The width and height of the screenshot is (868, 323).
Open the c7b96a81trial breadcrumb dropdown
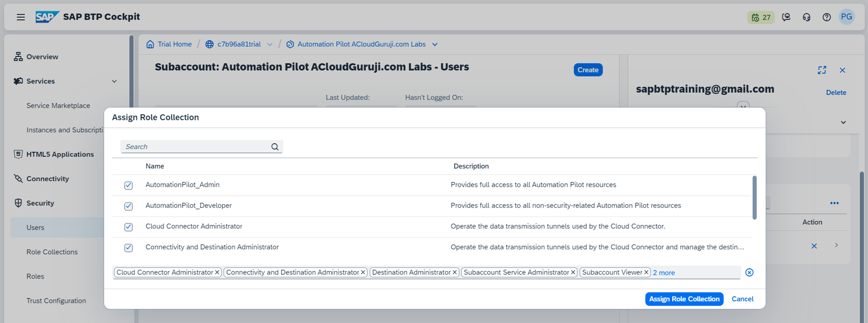pos(270,45)
